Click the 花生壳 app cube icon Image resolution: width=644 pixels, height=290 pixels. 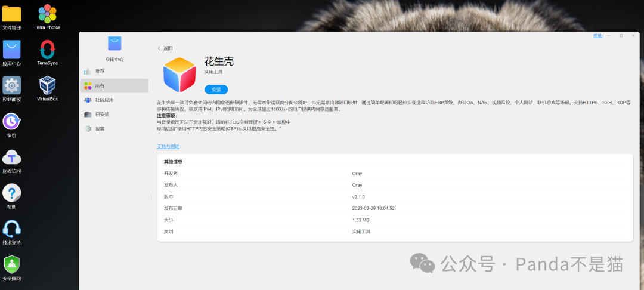(179, 75)
